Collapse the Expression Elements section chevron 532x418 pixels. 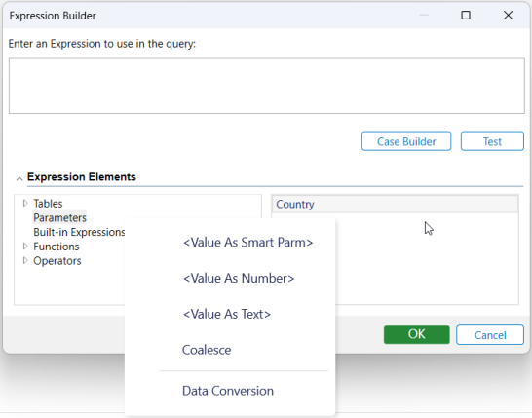pos(19,178)
